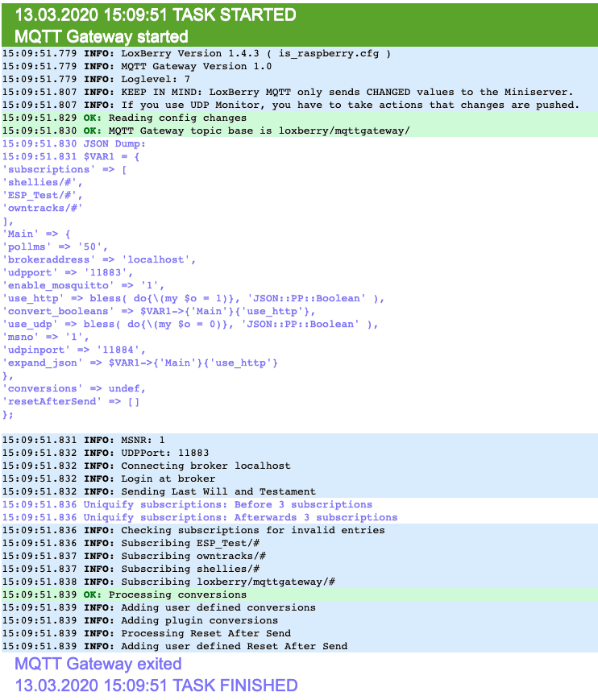
Task: Click the 'TASK FINISHED' footer line
Action: click(x=156, y=686)
